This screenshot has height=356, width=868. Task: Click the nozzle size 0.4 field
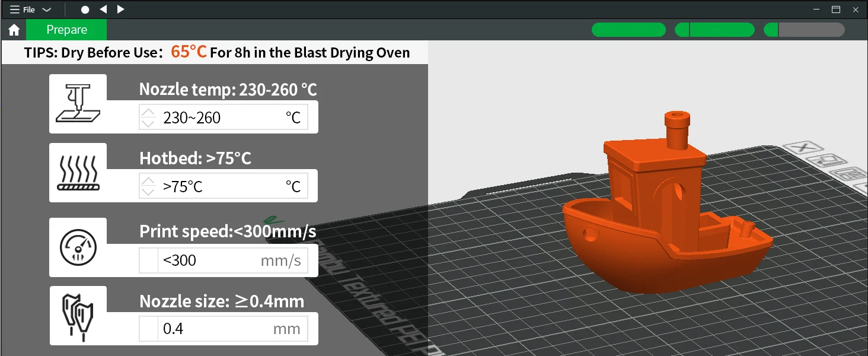pos(224,329)
